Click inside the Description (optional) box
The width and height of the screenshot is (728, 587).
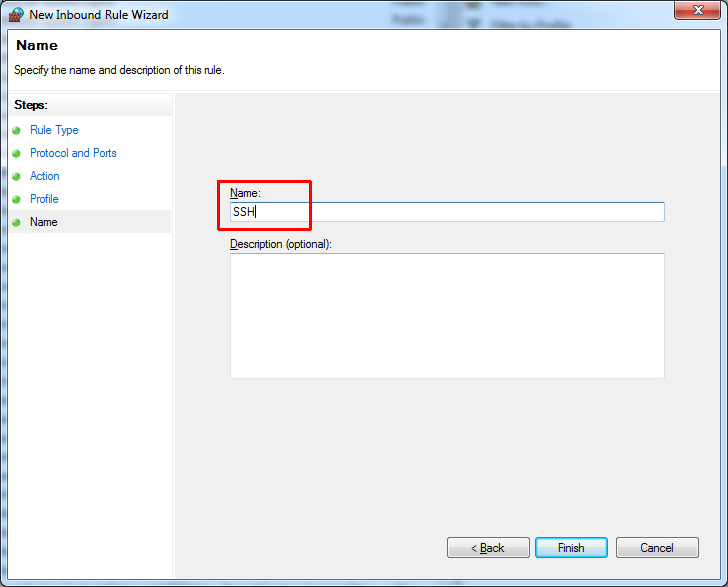(x=447, y=316)
